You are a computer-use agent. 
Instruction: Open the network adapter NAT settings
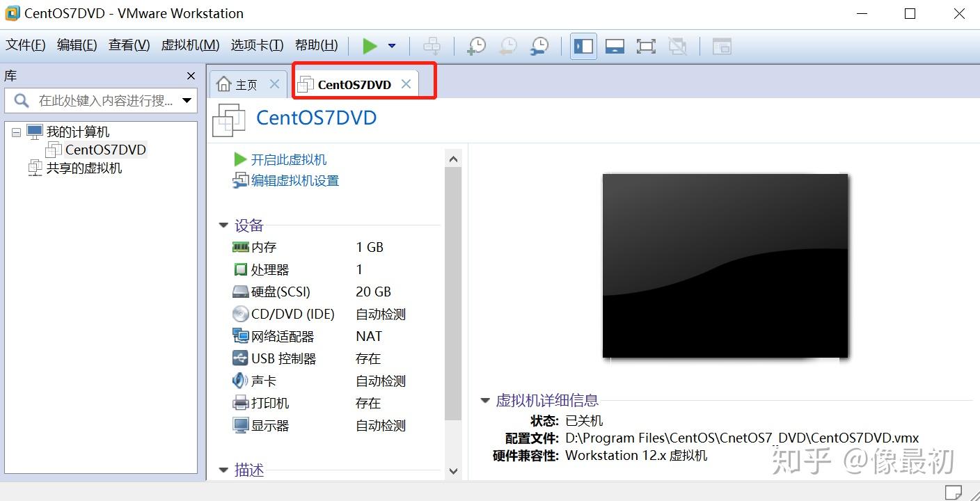pyautogui.click(x=283, y=336)
